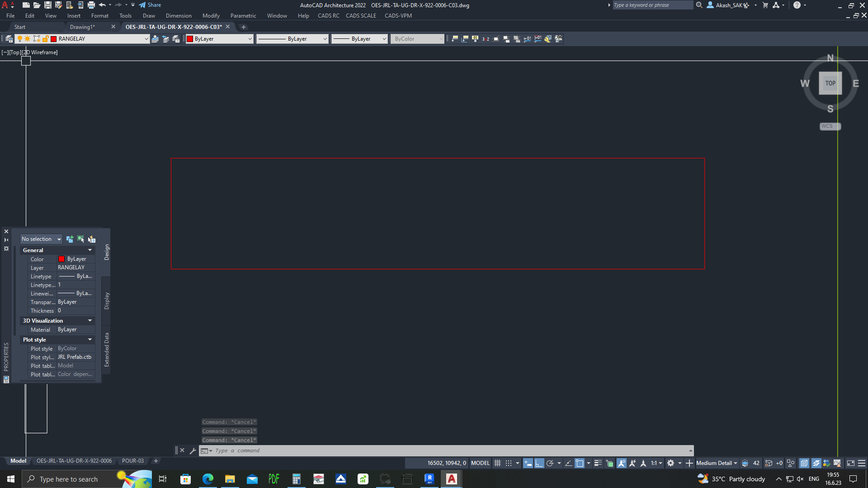
Task: Open the annotation scale 1:1 dropdown
Action: [x=656, y=463]
